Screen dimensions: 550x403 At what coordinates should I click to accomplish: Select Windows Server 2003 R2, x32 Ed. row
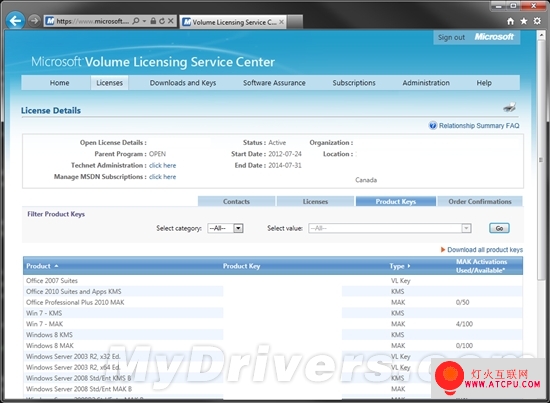click(273, 357)
